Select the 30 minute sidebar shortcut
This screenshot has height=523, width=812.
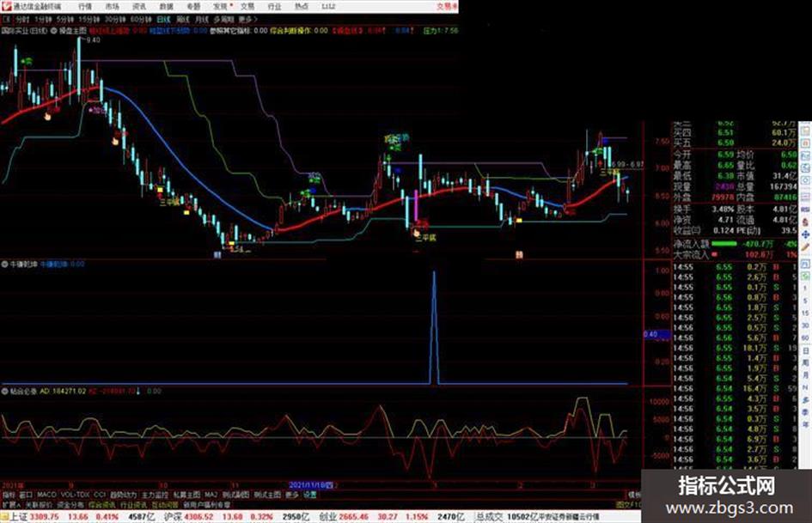click(805, 325)
